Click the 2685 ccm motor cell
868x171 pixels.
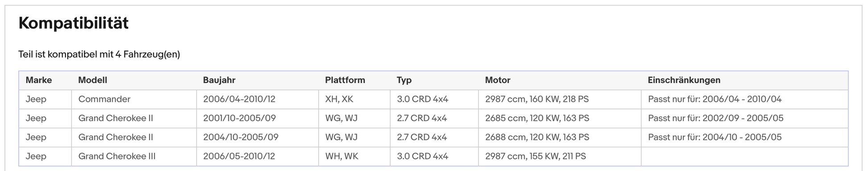pos(559,118)
